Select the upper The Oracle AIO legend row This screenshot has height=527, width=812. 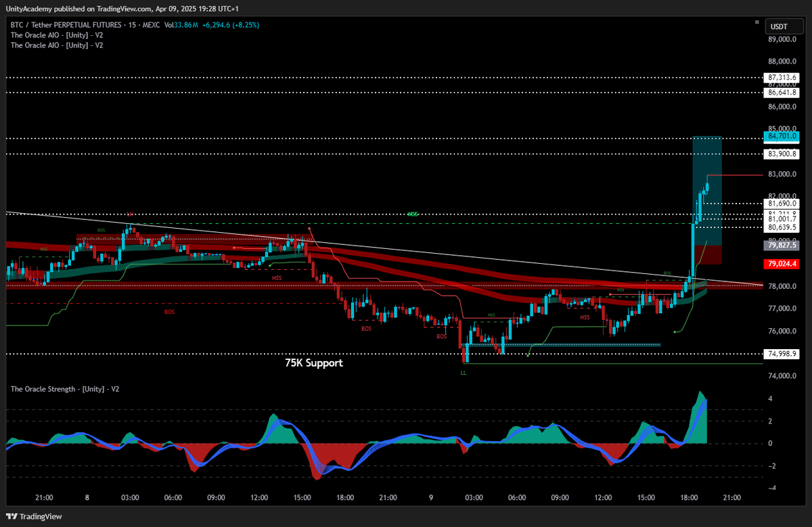(x=56, y=35)
